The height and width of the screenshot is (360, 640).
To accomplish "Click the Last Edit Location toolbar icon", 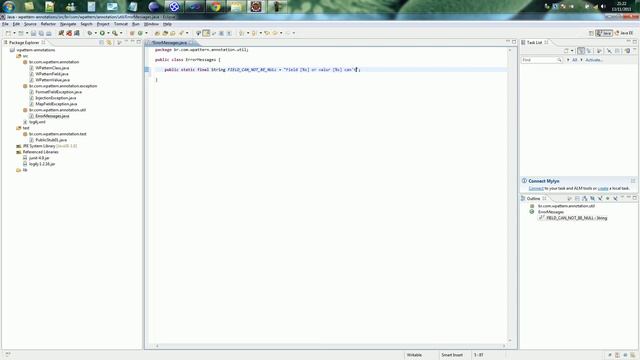I will [267, 33].
